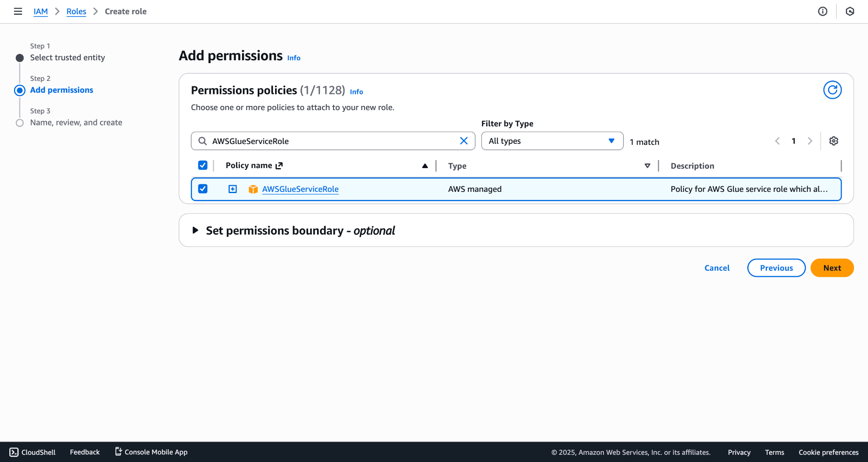Expand AWSGlueServiceRole policy details
Viewport: 868px width, 462px height.
(233, 189)
